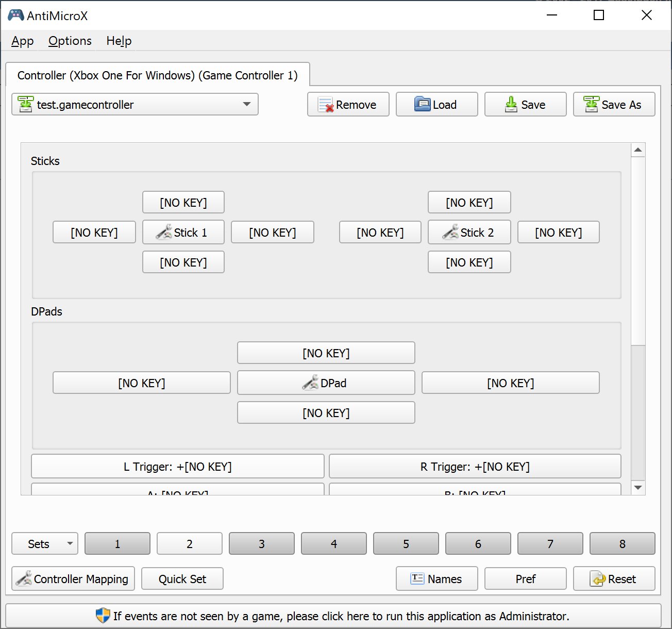Click the [NO KEY] button above Stick 2
The width and height of the screenshot is (672, 629).
[469, 203]
